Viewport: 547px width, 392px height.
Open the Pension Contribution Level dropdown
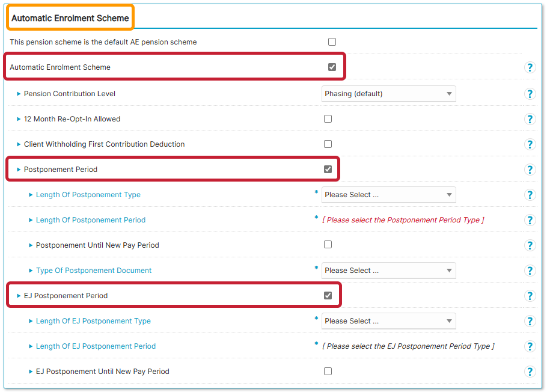[388, 94]
